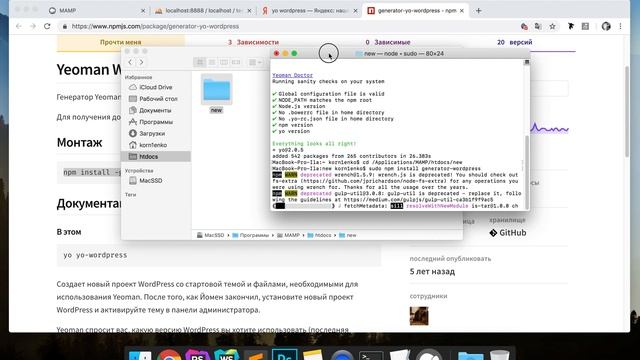This screenshot has height=360, width=640.
Task: Switch Finder to icon view
Action: [200, 62]
